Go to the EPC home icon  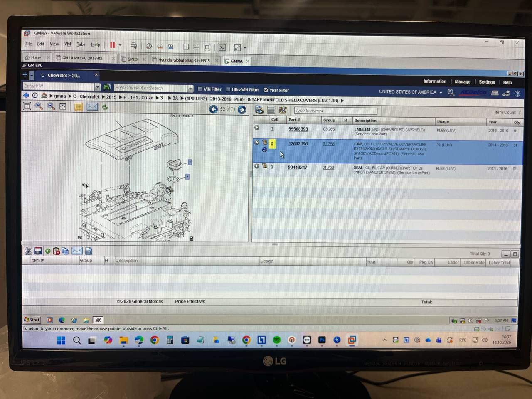[44, 96]
